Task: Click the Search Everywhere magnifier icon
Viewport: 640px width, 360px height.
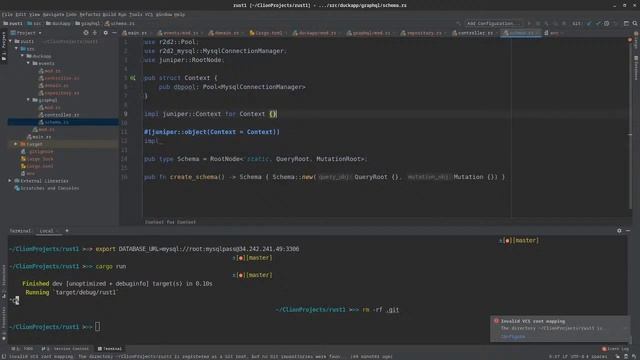Action: point(635,24)
